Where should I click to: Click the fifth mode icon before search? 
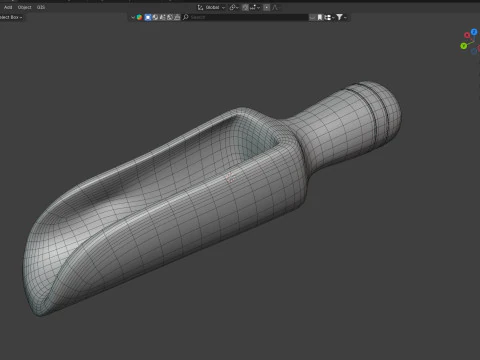click(177, 17)
